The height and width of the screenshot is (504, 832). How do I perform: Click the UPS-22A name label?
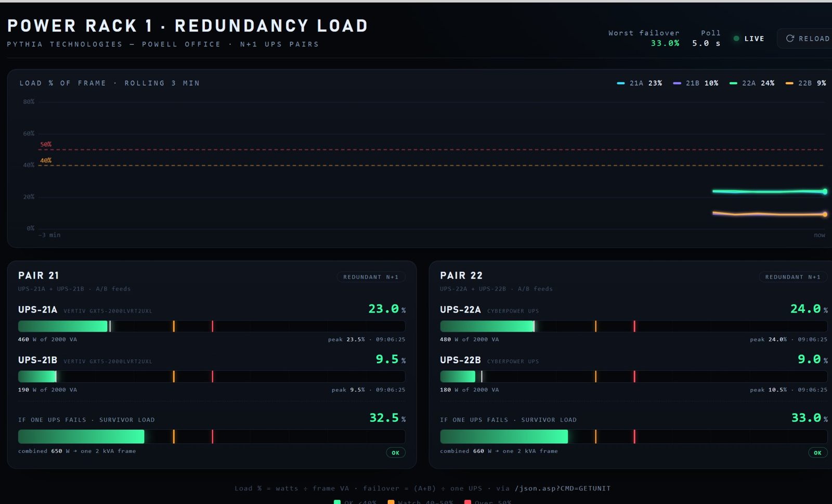tap(460, 310)
